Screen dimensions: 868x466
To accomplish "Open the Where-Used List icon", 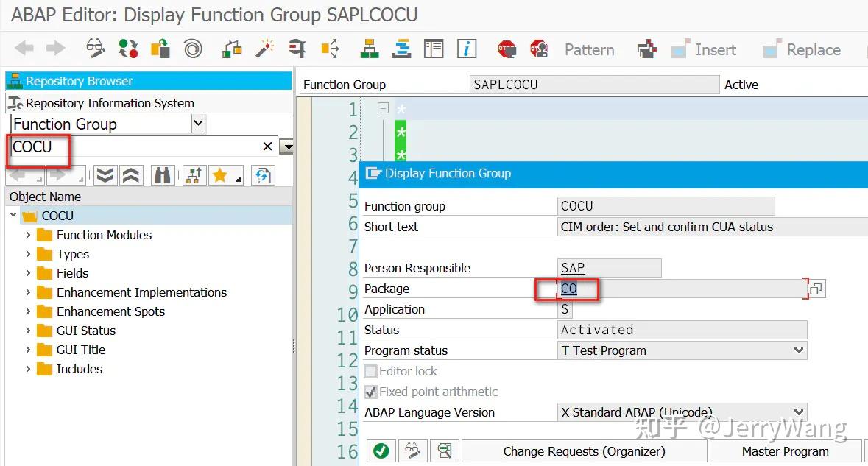I will [329, 49].
